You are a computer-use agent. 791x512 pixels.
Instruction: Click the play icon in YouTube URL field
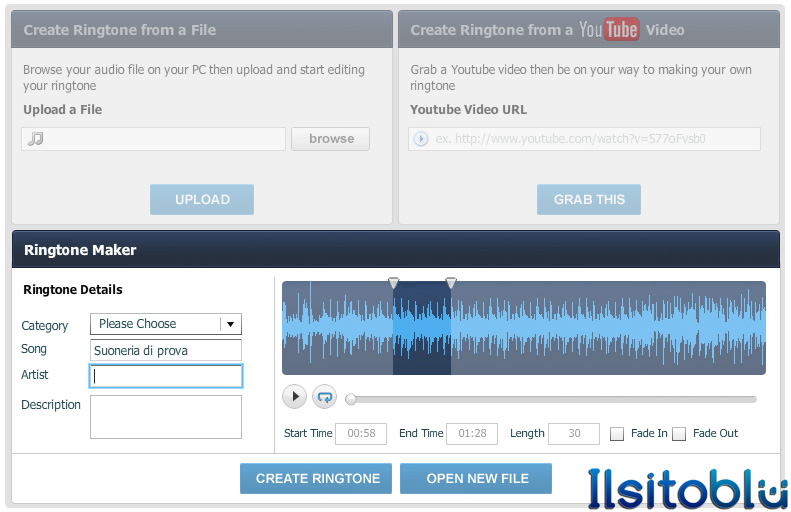(421, 139)
